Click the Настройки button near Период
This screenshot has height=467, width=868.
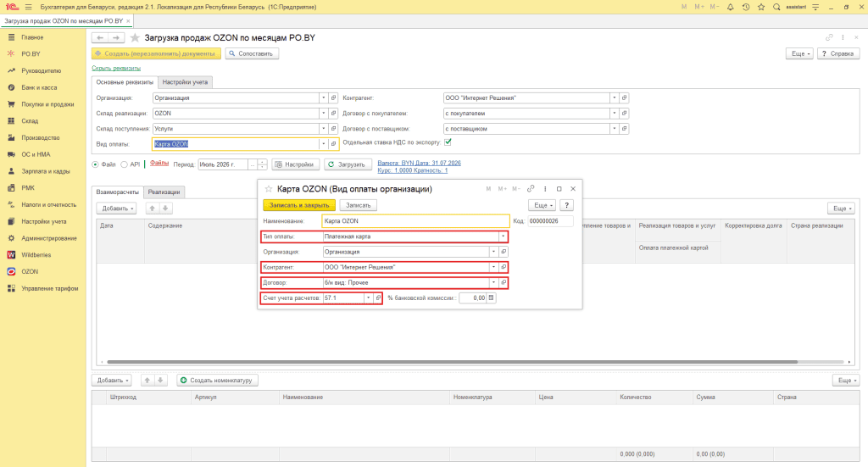tap(295, 164)
